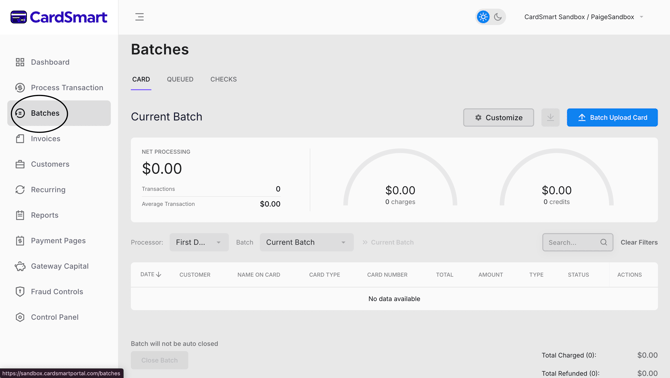Click the Customers briefcase icon
The width and height of the screenshot is (670, 378).
tap(20, 164)
